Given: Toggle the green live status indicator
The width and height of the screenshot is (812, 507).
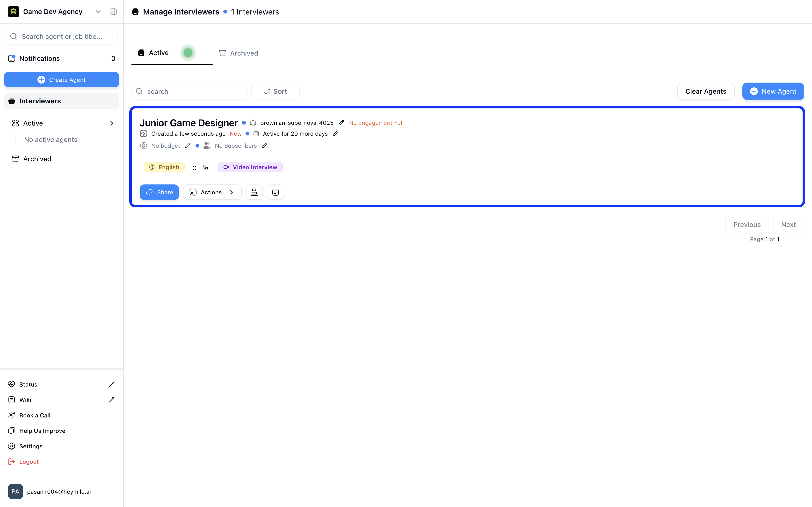Looking at the screenshot, I should pos(188,53).
